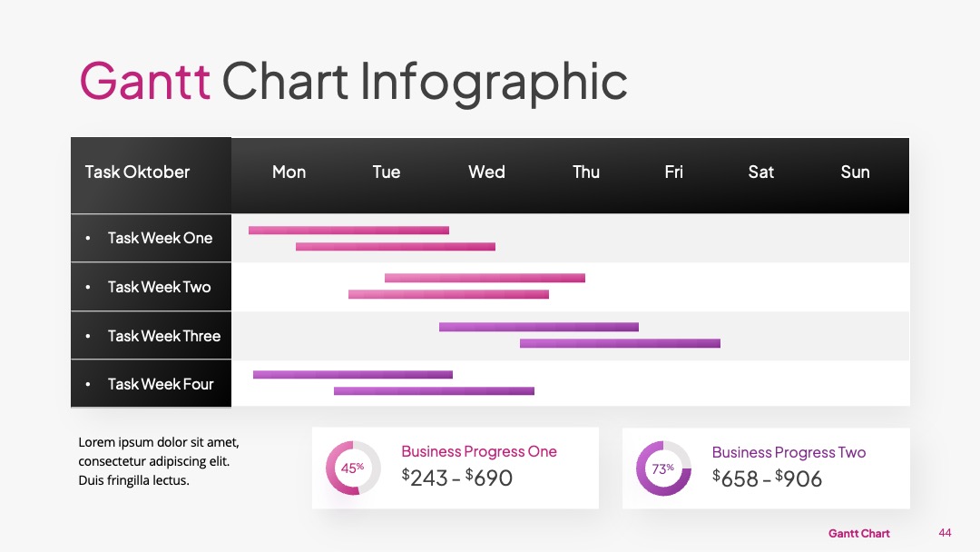Select the Task Week Four row label
The image size is (980, 552).
tap(151, 384)
